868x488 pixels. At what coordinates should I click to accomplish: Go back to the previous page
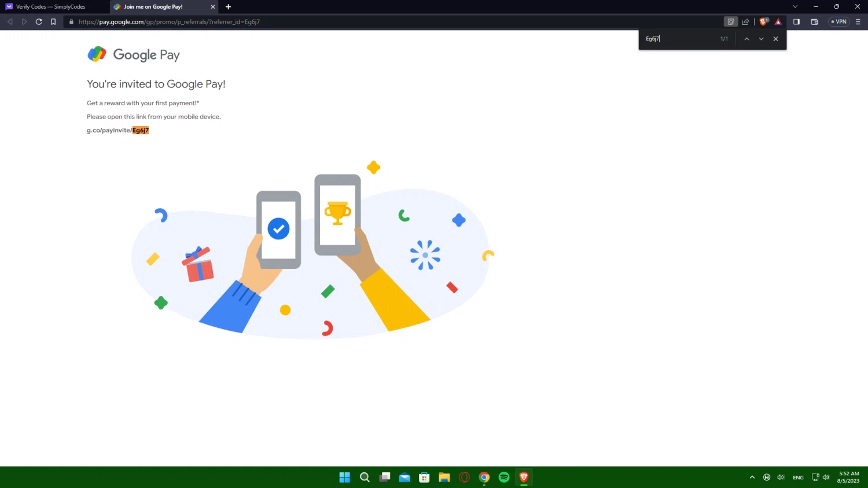(10, 22)
